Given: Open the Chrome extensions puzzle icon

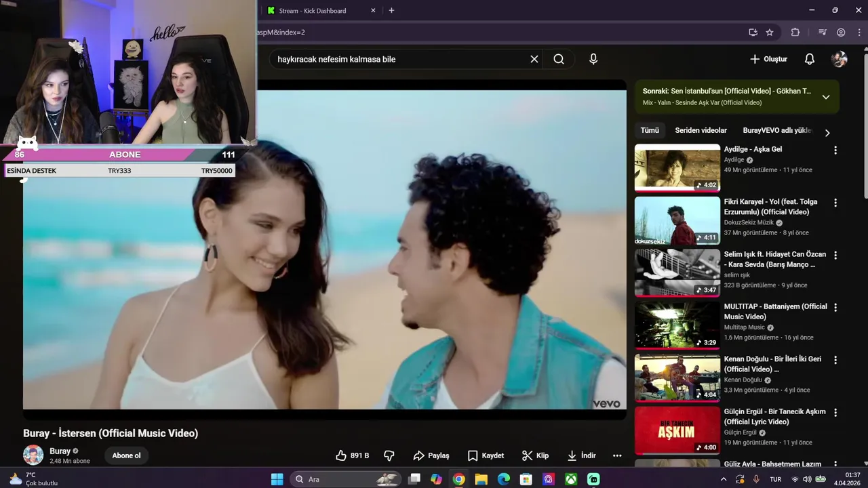Looking at the screenshot, I should pyautogui.click(x=795, y=32).
